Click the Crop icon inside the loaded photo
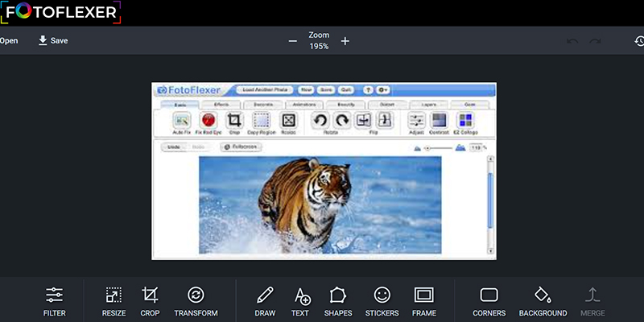Image resolution: width=644 pixels, height=322 pixels. tap(234, 120)
